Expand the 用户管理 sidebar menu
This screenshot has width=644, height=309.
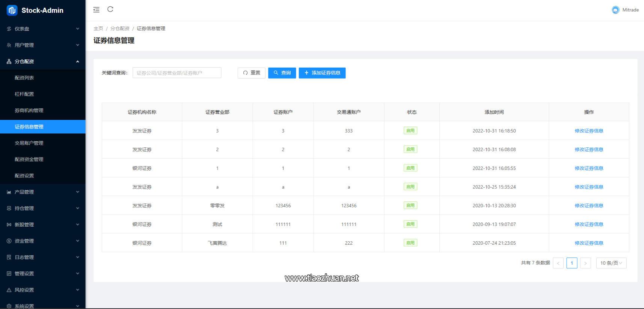point(42,45)
